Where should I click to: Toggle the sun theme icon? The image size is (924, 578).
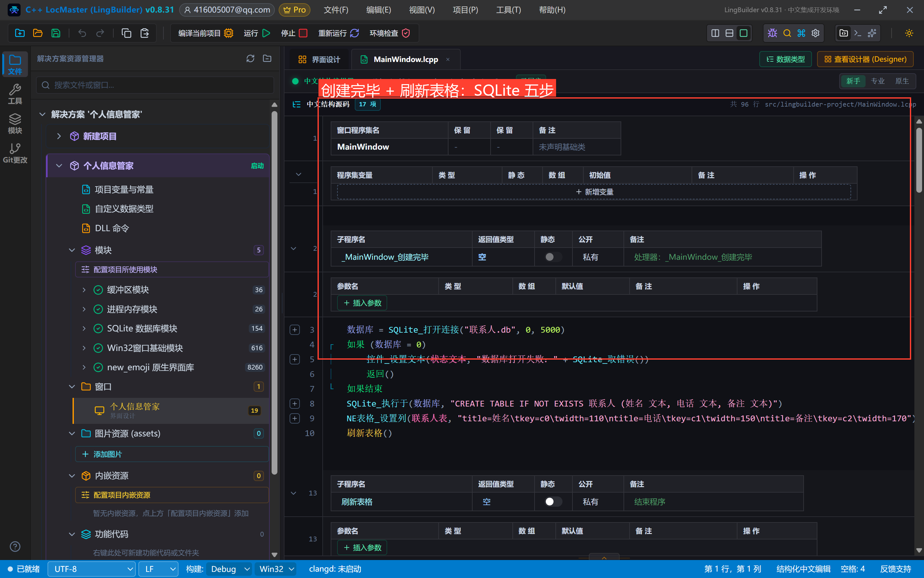coord(909,33)
